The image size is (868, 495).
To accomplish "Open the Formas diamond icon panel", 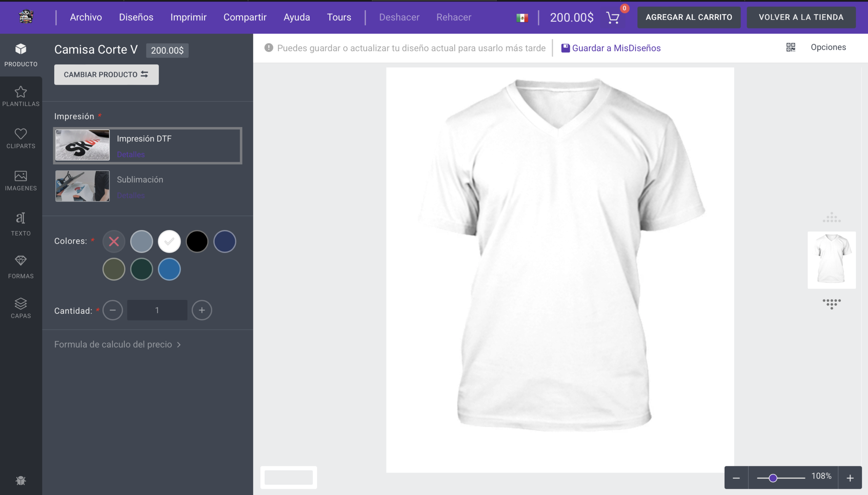I will point(21,267).
